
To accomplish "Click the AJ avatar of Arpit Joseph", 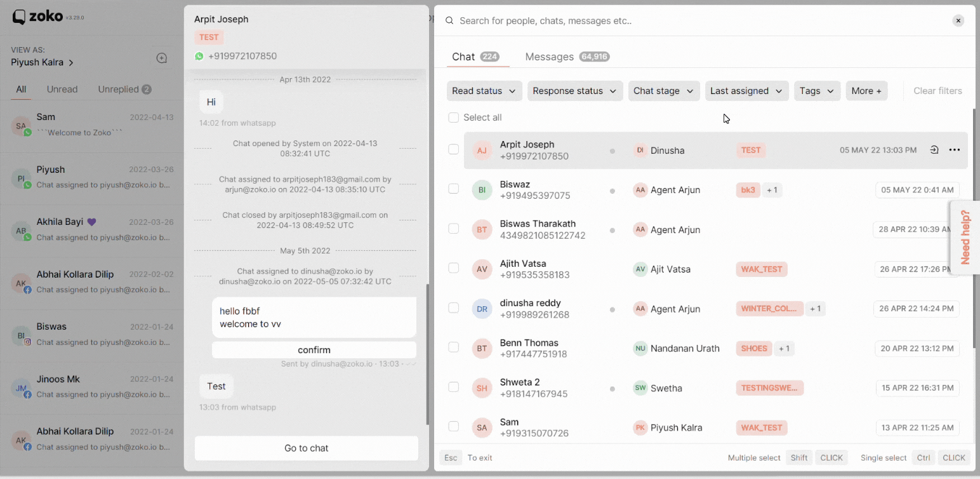I will coord(482,151).
